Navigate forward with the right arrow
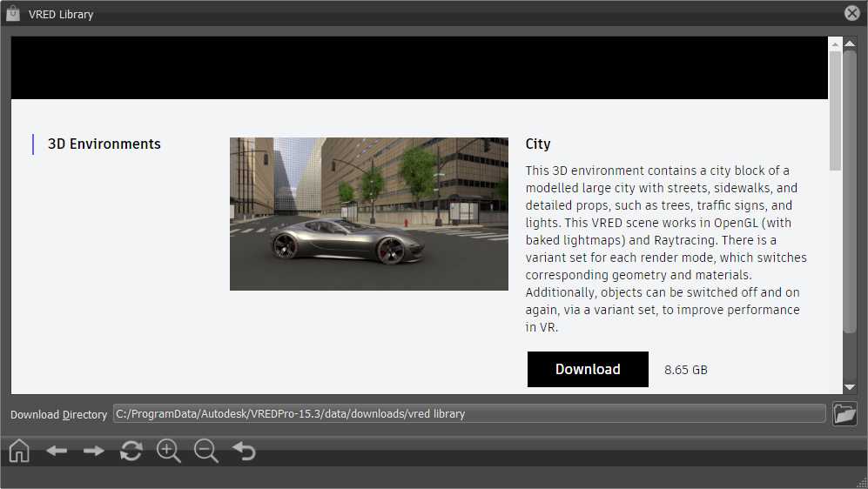868x489 pixels. pyautogui.click(x=93, y=451)
